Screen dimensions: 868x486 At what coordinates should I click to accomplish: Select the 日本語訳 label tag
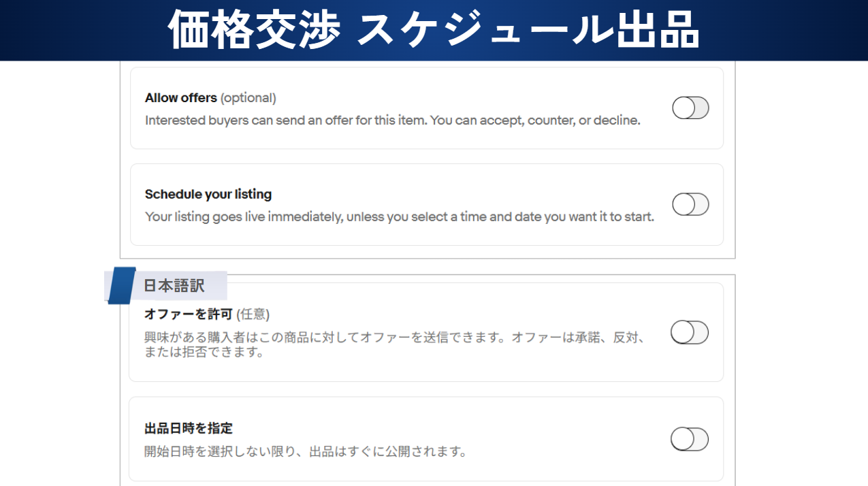(x=174, y=286)
